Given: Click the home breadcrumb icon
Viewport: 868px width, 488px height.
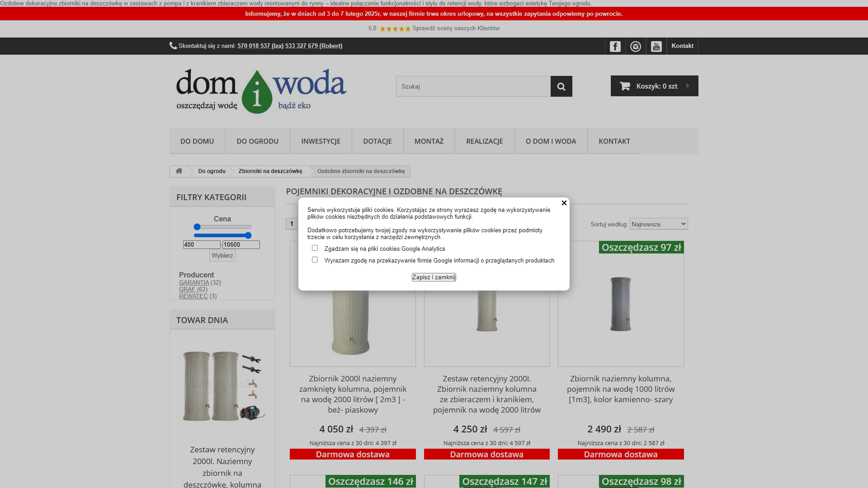Looking at the screenshot, I should (179, 171).
